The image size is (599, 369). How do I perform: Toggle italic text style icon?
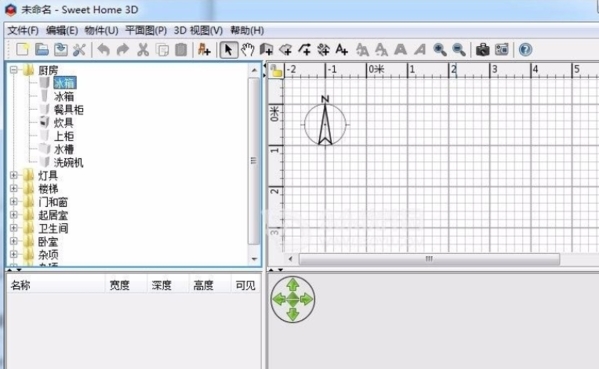[420, 50]
